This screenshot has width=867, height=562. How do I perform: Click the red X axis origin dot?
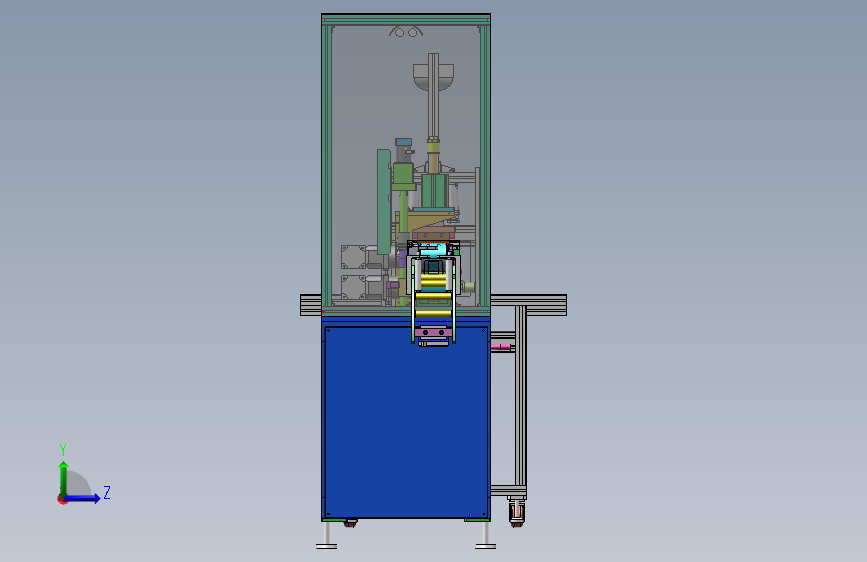[x=62, y=499]
